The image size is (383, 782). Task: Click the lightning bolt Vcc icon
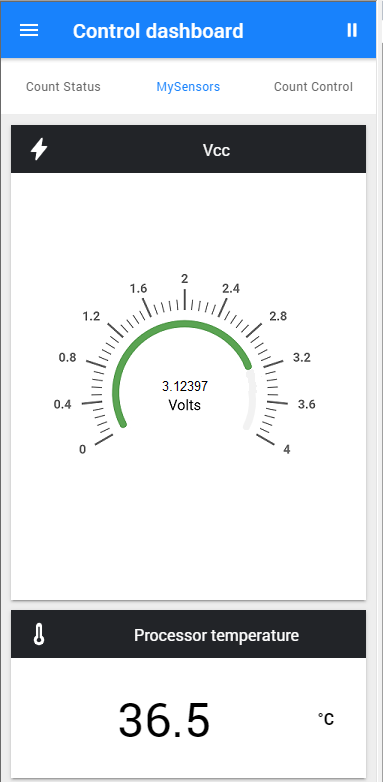pos(39,149)
